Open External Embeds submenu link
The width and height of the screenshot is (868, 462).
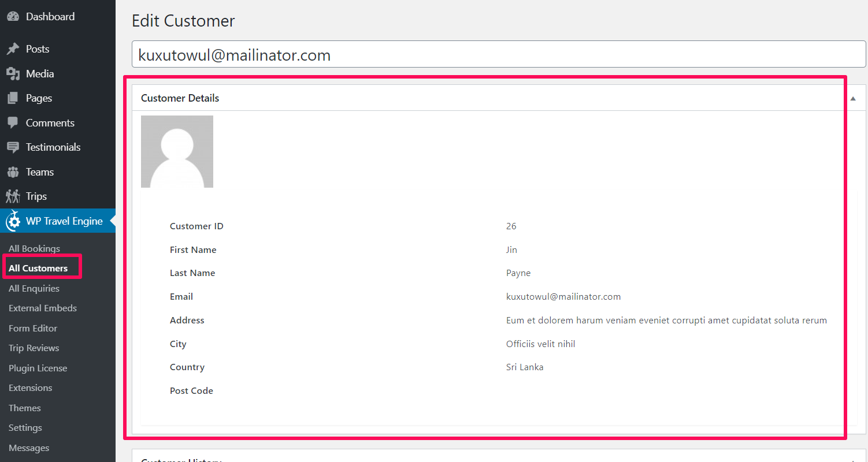click(43, 308)
